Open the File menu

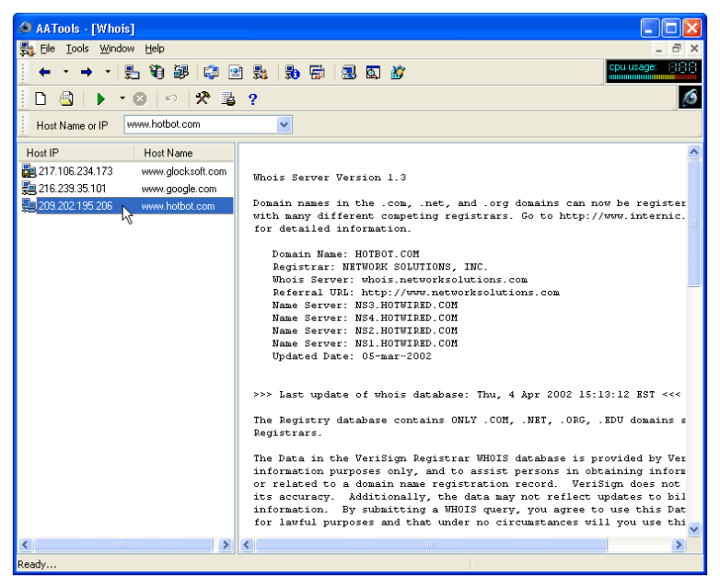[x=47, y=49]
